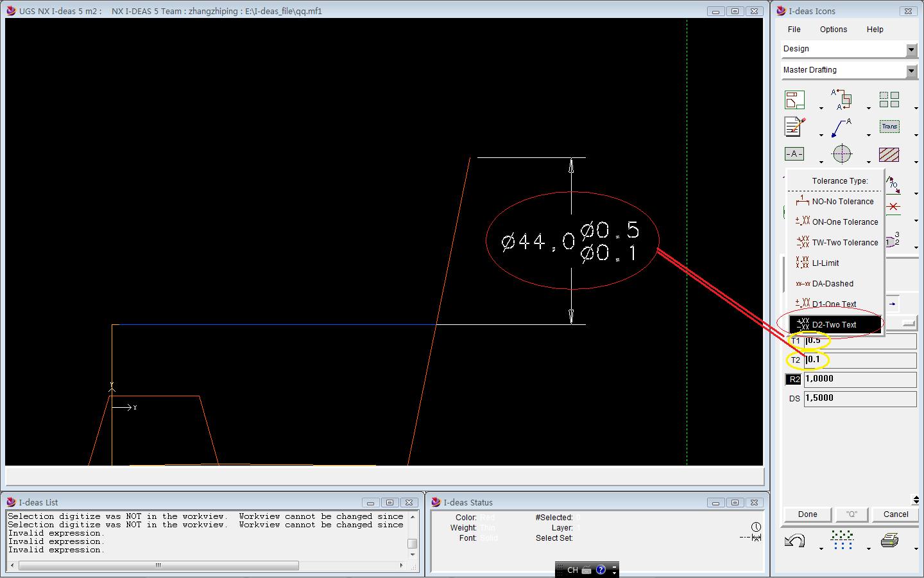Choose ON-One Tolerance option

pos(835,222)
